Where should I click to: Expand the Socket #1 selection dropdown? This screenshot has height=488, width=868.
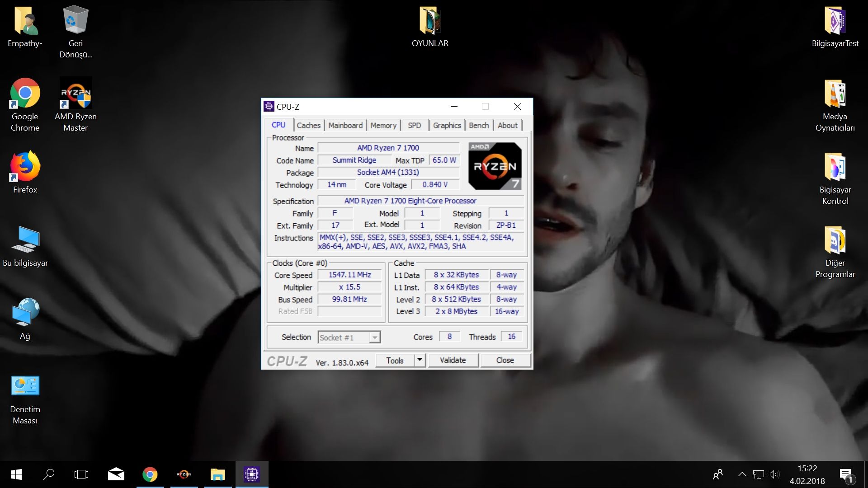(374, 338)
